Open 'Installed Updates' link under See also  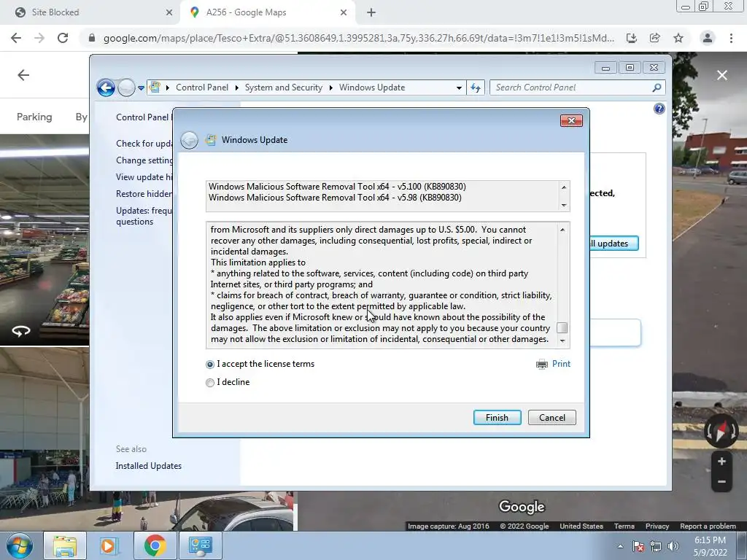[x=149, y=466]
